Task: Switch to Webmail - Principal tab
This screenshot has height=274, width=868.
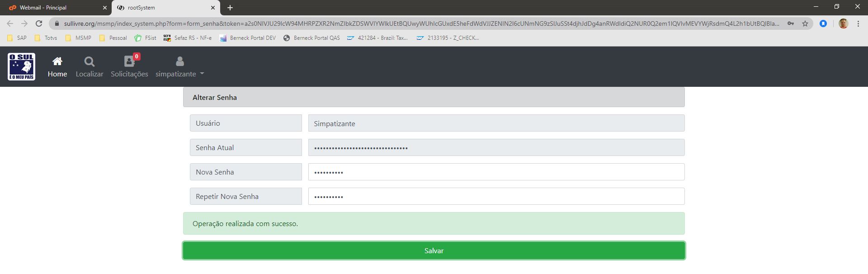Action: tap(54, 8)
